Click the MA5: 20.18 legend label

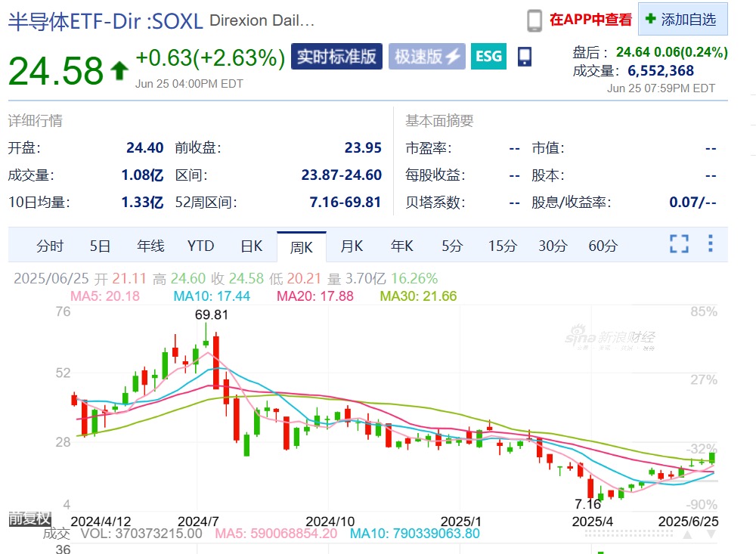point(105,296)
